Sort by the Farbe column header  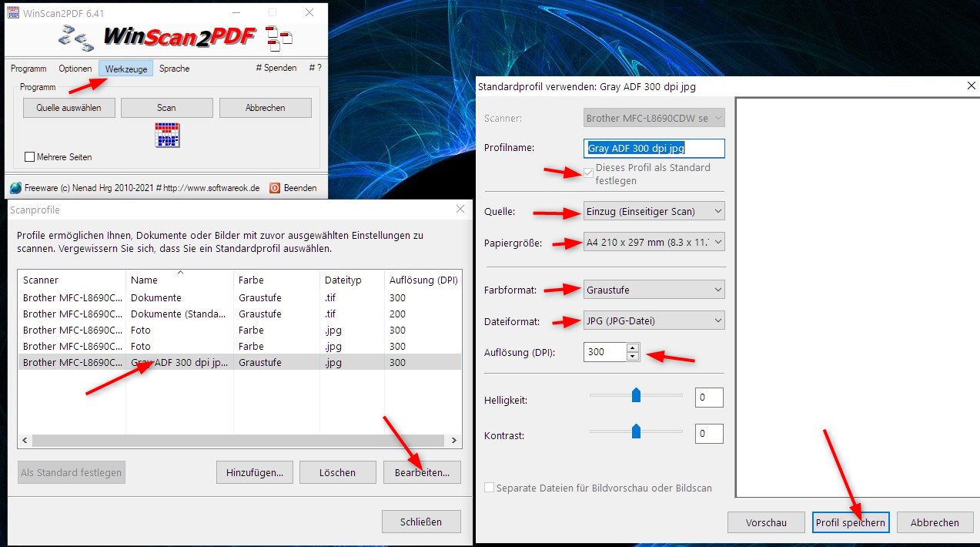(x=276, y=280)
